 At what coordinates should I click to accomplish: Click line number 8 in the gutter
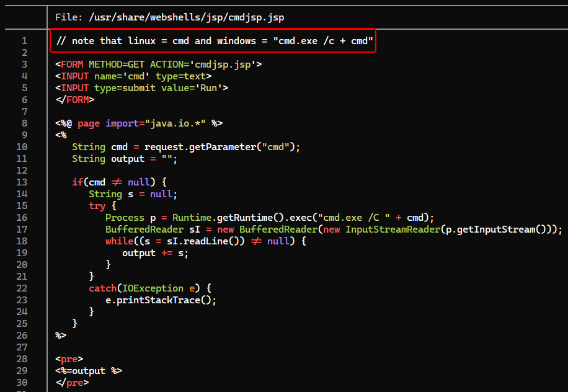pos(24,123)
